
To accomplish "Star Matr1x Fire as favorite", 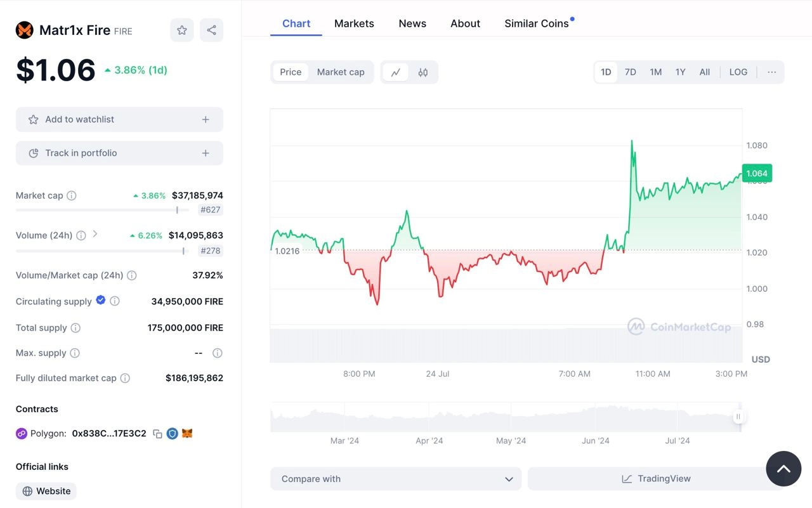I will coord(182,30).
